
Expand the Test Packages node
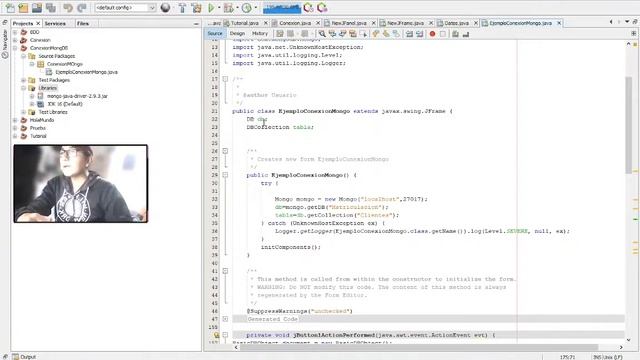coord(23,80)
